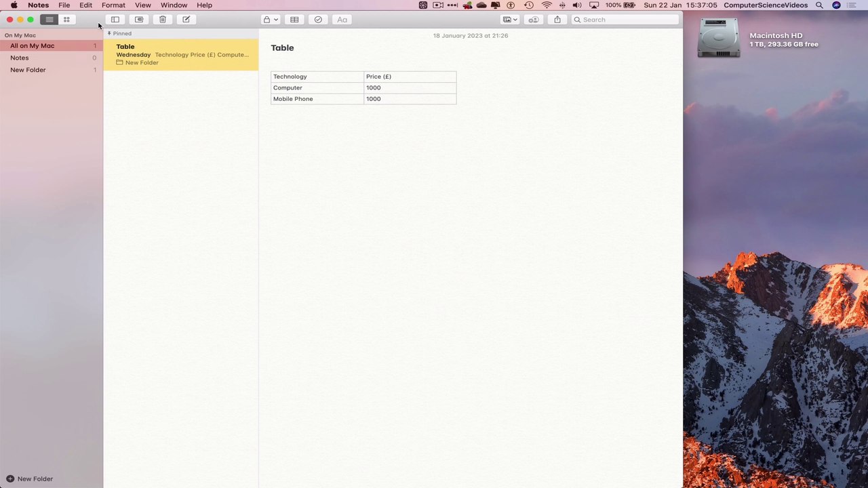Open the Wi-Fi status menu
868x488 pixels.
[x=547, y=5]
